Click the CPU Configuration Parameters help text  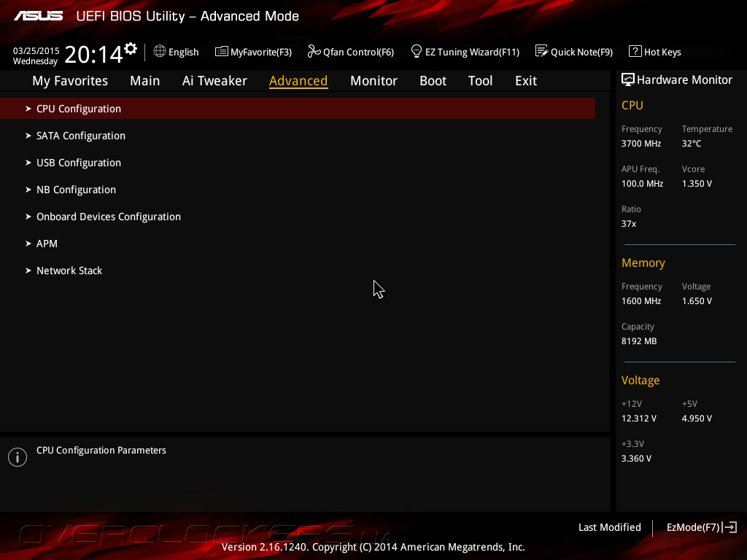(x=101, y=451)
